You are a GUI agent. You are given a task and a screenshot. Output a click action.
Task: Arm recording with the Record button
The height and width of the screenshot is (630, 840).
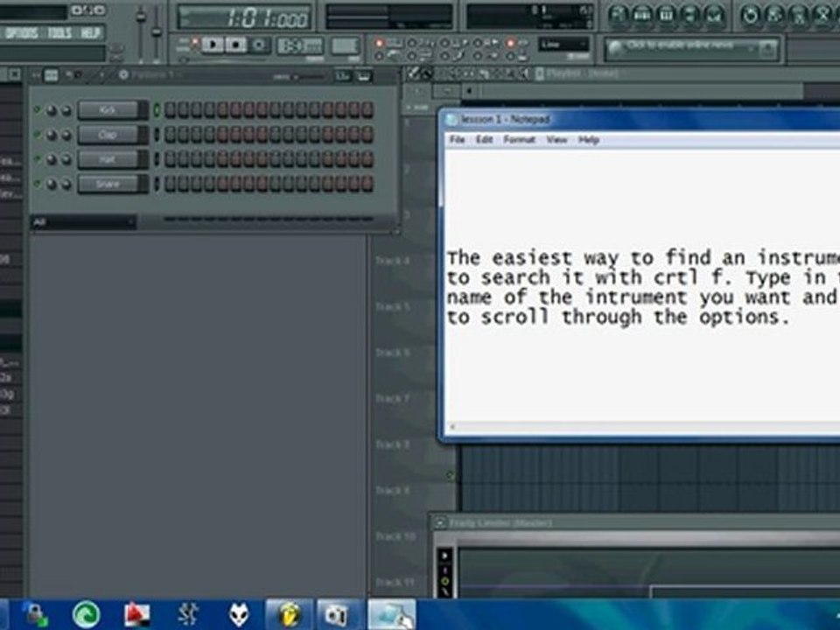tap(259, 45)
